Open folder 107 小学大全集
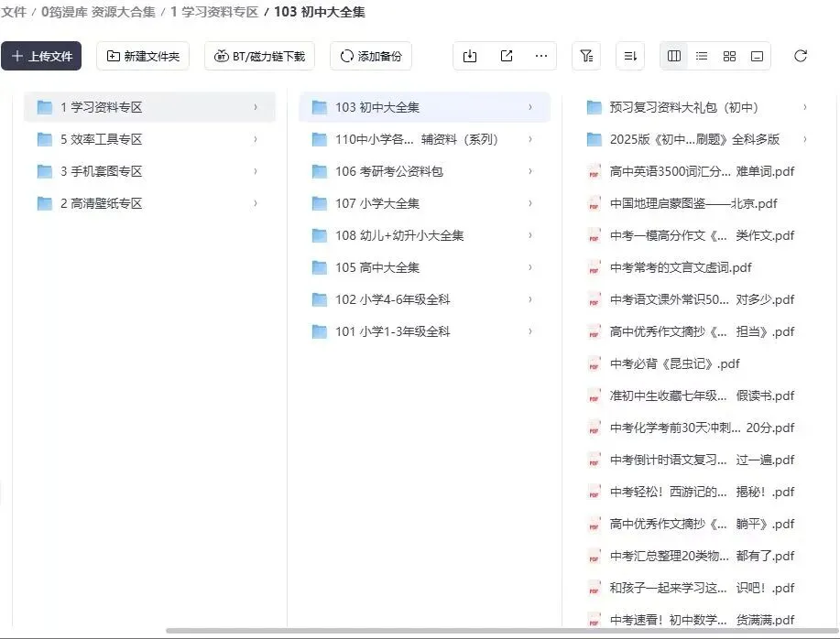This screenshot has width=840, height=639. click(x=424, y=203)
